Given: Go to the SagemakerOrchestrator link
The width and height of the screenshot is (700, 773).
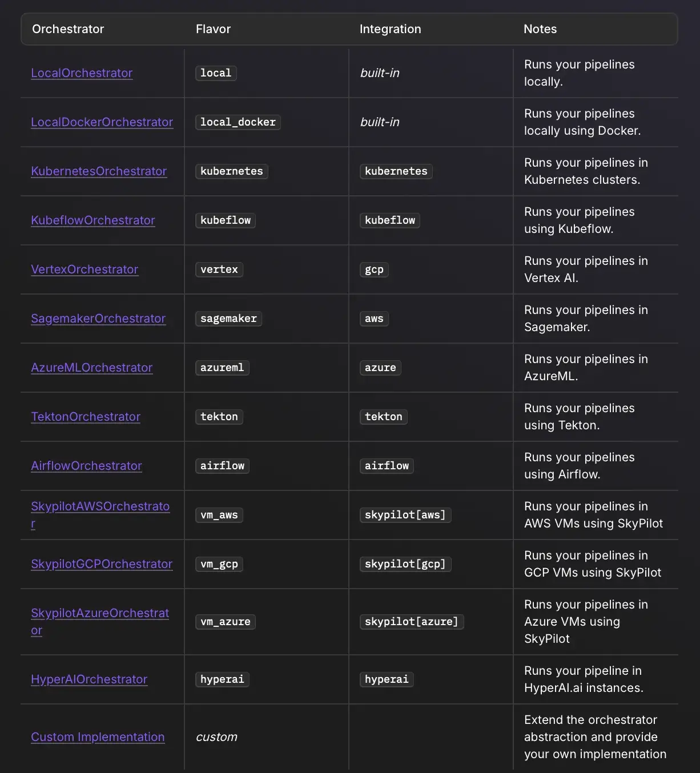Looking at the screenshot, I should tap(98, 319).
